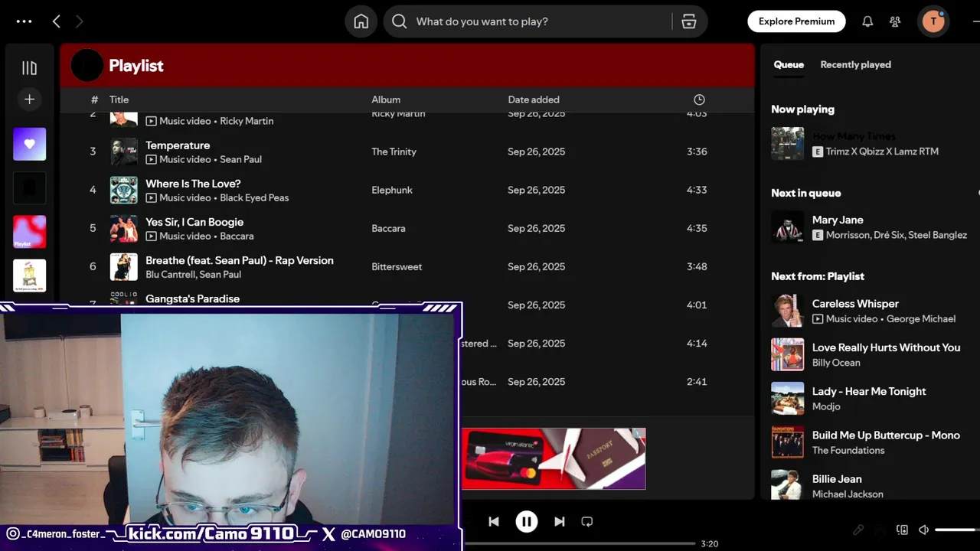Open the red Playlist sidebar thumbnail
980x551 pixels.
pyautogui.click(x=29, y=232)
